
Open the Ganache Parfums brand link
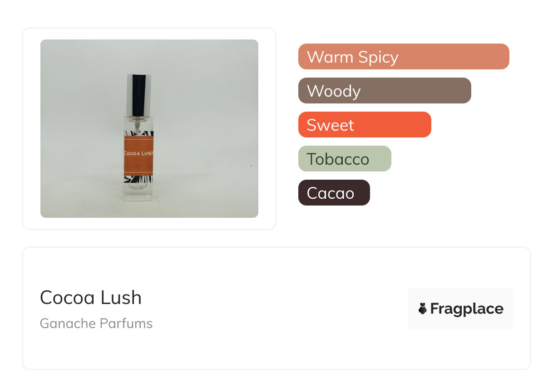(x=96, y=323)
